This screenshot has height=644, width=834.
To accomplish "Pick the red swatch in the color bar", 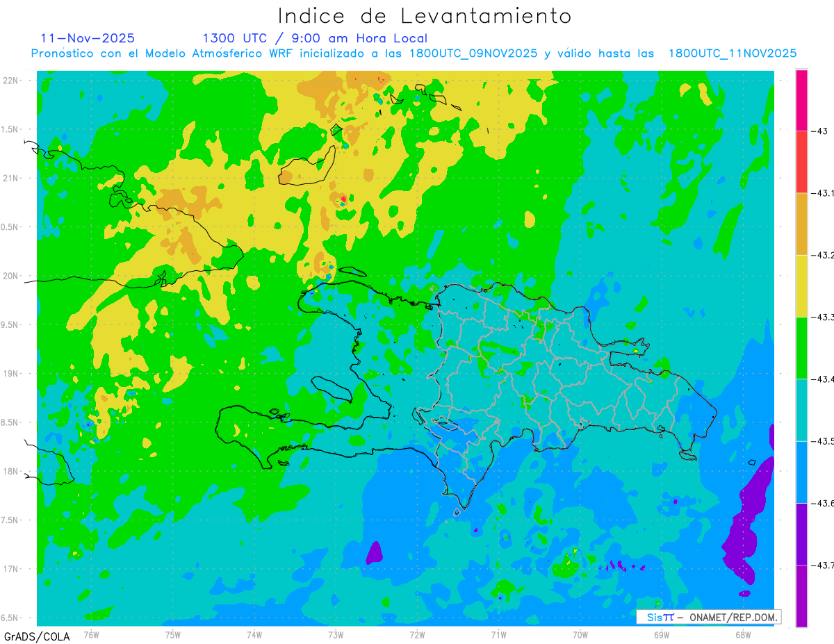I will tap(801, 162).
